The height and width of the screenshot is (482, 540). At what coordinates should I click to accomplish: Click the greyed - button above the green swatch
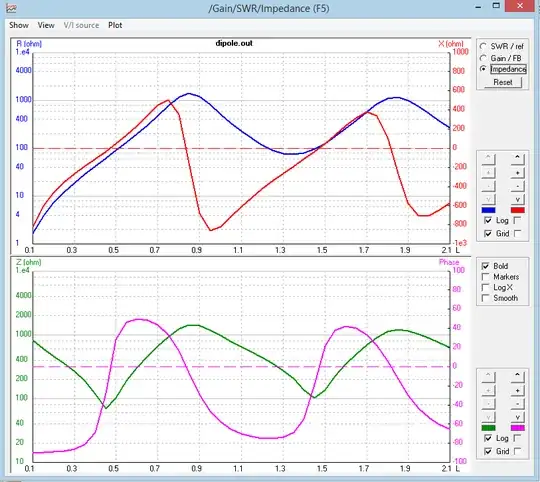pos(488,404)
